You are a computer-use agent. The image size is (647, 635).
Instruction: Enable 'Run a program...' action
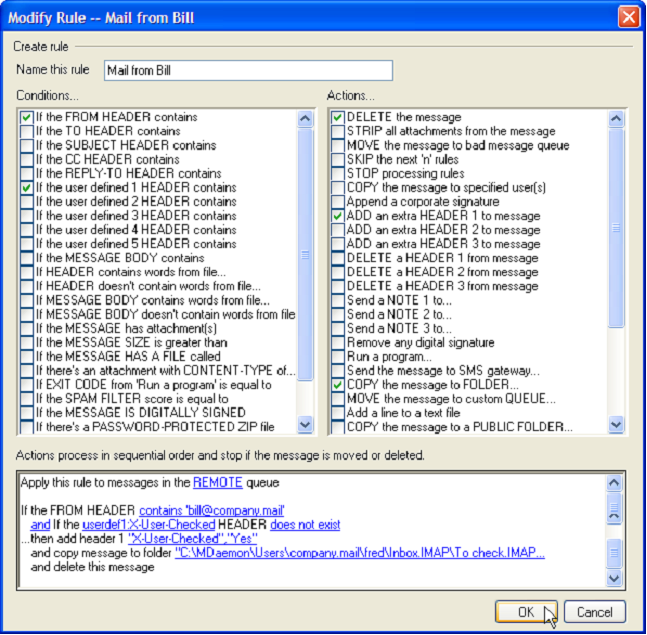338,356
